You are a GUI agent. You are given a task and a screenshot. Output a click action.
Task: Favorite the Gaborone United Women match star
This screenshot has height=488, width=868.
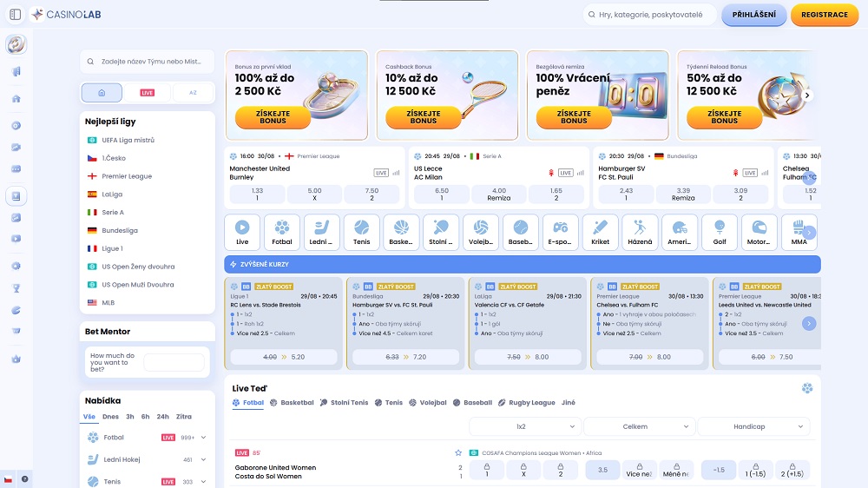458,452
